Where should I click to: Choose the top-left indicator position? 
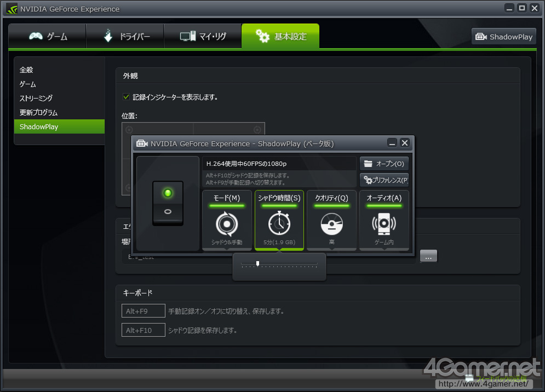[x=129, y=130]
